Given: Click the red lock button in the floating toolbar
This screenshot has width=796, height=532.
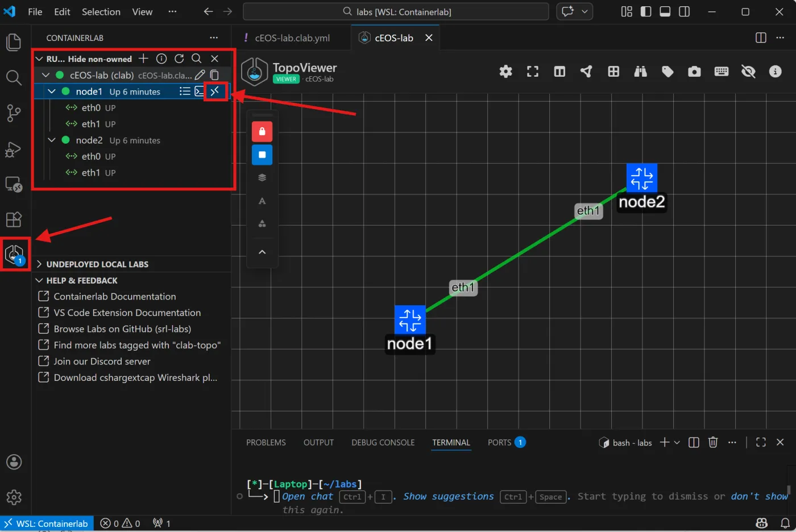Looking at the screenshot, I should [x=262, y=131].
